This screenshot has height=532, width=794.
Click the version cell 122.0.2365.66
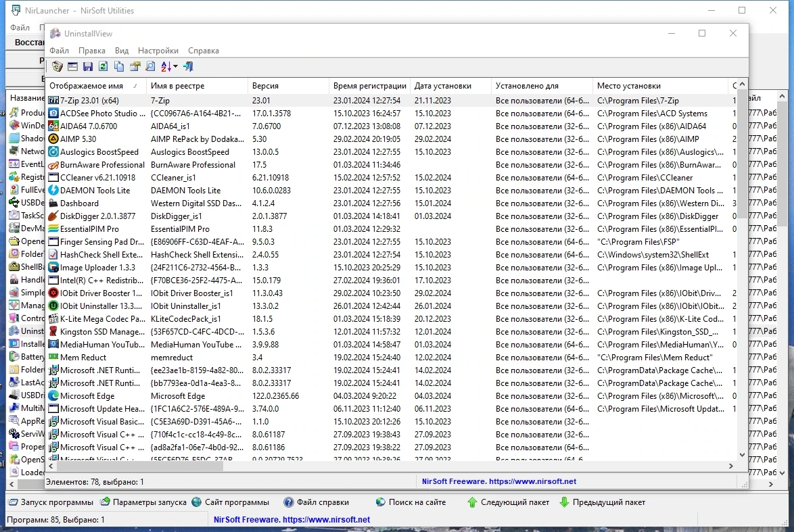pyautogui.click(x=275, y=396)
